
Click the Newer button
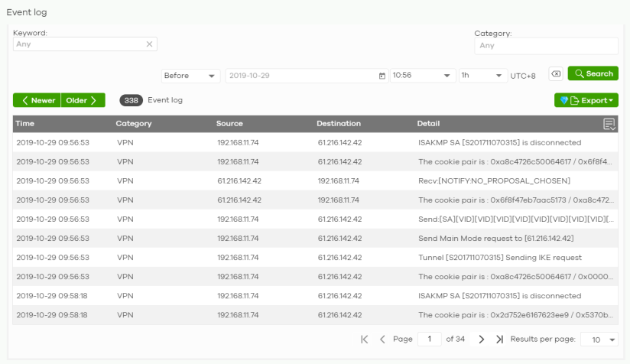pos(37,100)
